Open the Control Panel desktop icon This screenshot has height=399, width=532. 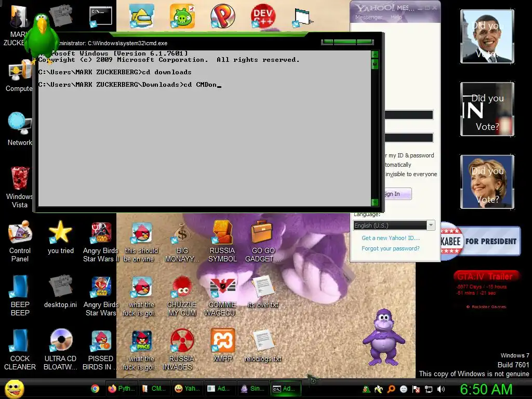click(20, 241)
